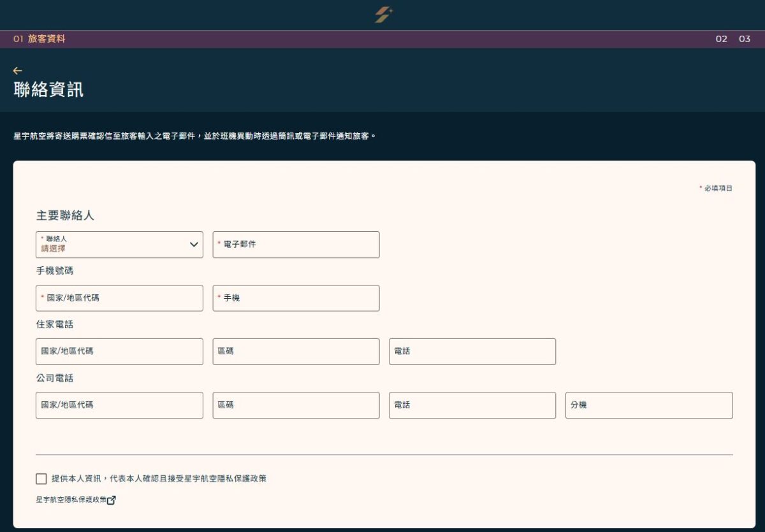The image size is (765, 532).
Task: Click the 必填項目 required note
Action: coord(716,189)
